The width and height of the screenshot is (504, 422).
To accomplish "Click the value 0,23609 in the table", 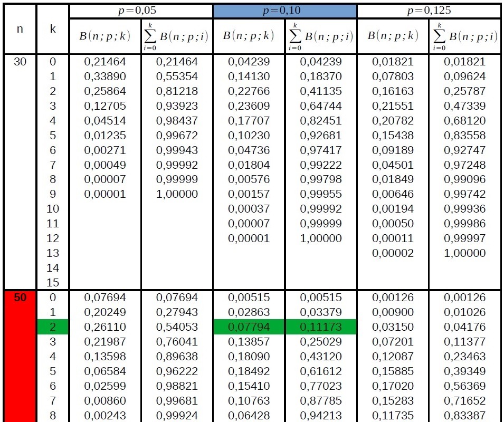I will tap(249, 106).
